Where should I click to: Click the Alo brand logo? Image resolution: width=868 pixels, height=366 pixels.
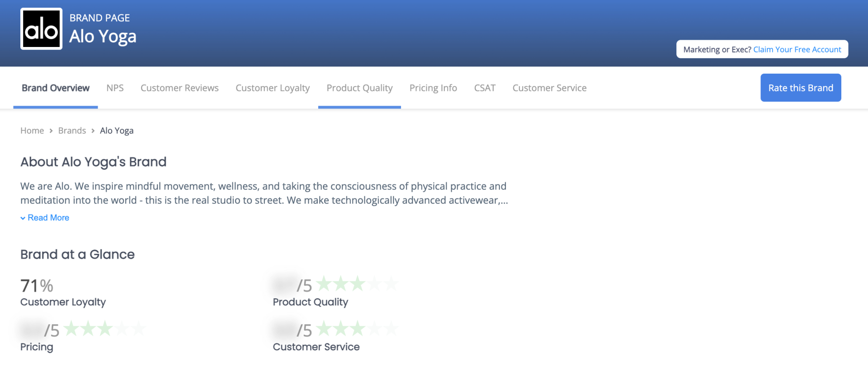[x=41, y=28]
